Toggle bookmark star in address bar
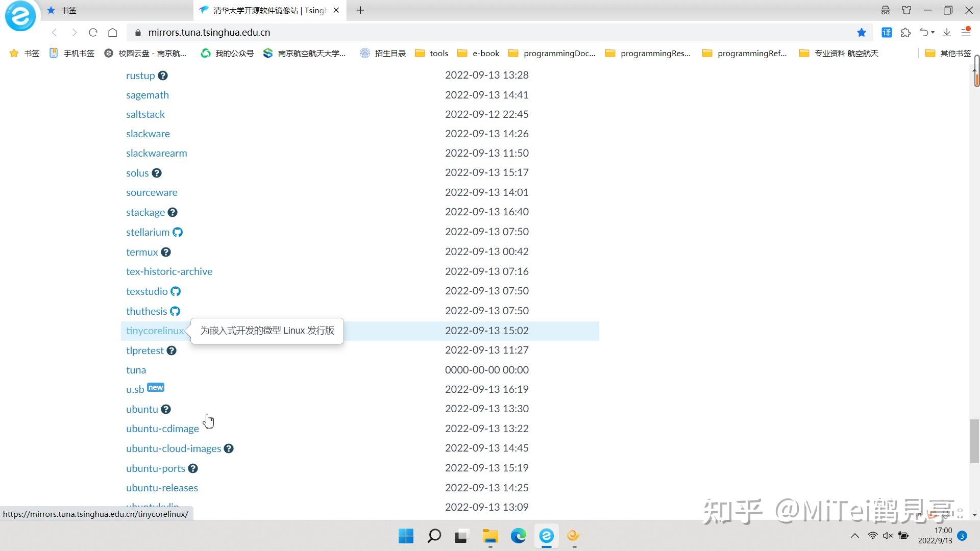The width and height of the screenshot is (980, 551). point(862,33)
